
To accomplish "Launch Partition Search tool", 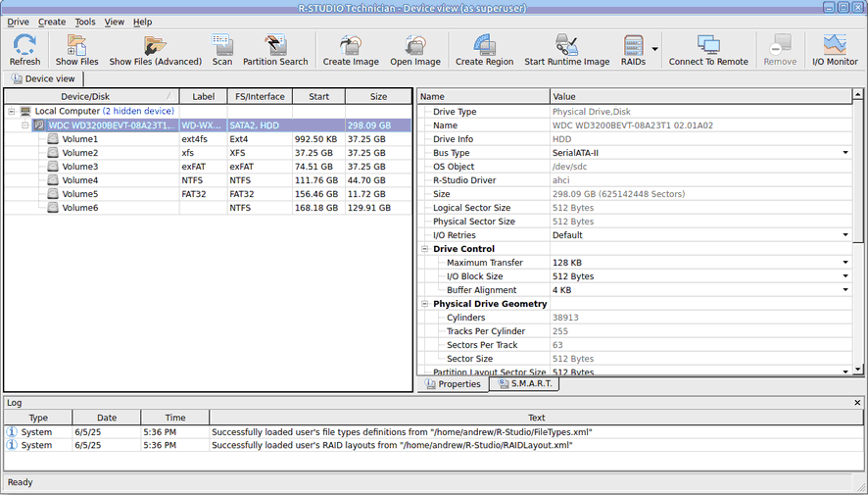I will coord(275,49).
